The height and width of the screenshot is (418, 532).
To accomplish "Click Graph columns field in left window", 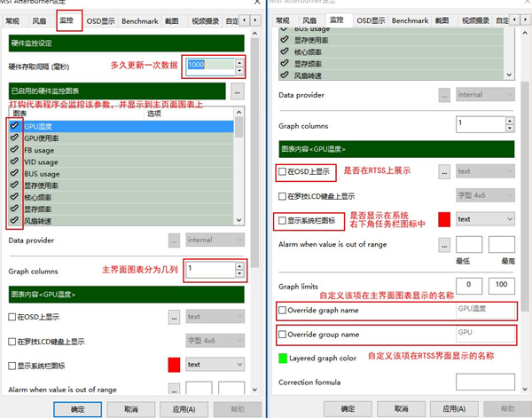I will point(210,270).
